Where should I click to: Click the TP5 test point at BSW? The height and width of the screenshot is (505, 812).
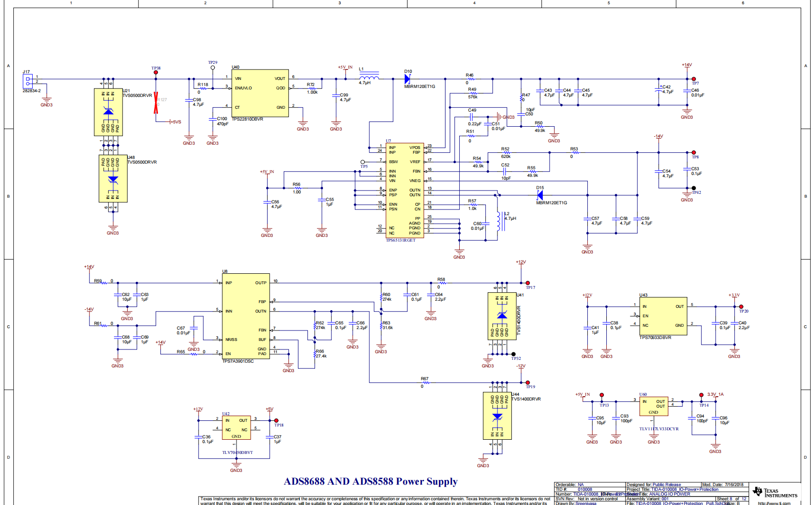click(x=363, y=162)
